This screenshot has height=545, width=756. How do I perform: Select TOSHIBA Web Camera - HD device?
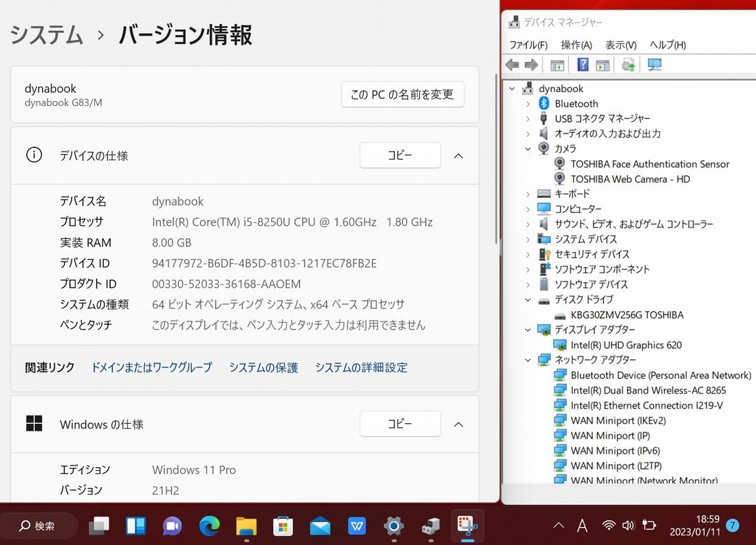(630, 179)
